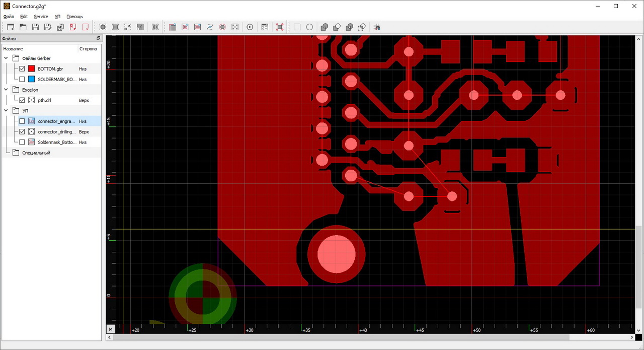The height and width of the screenshot is (350, 644).
Task: Select the Soldermask_Botto... toolpath name
Action: point(57,142)
